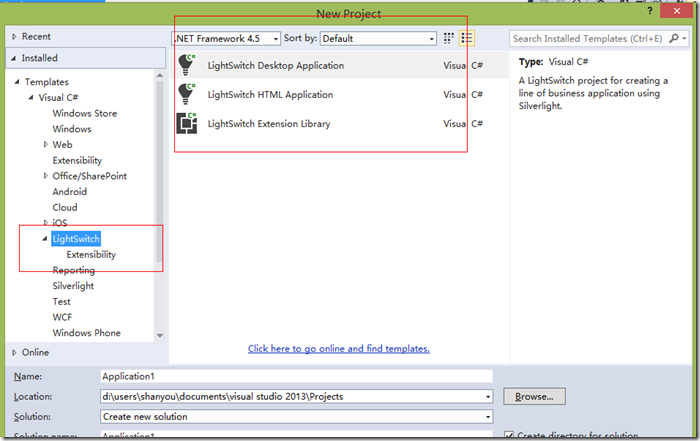Open the Location path dropdown

click(x=488, y=396)
